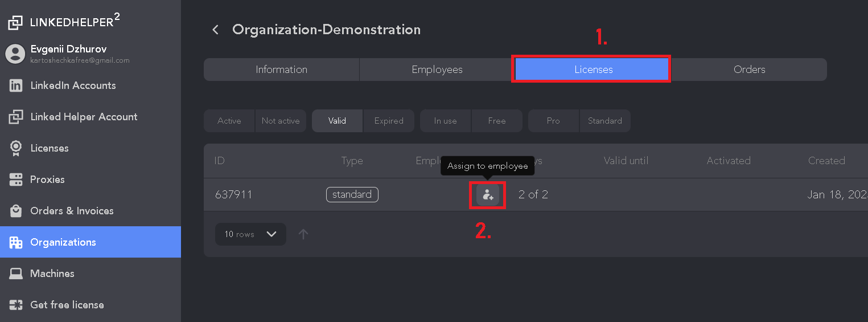Screen dimensions: 868x322
Task: Toggle the Not active filter
Action: tap(281, 121)
